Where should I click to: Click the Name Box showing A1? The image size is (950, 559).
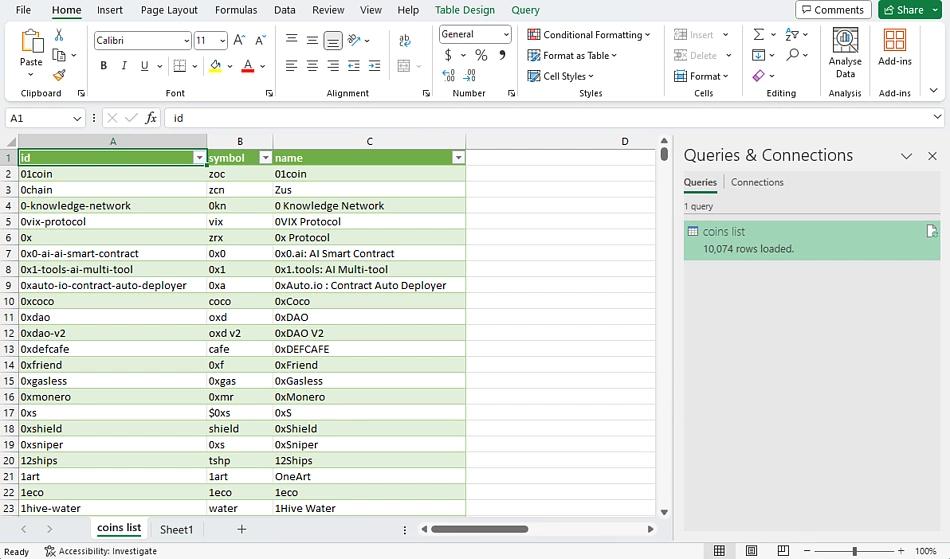pos(44,118)
